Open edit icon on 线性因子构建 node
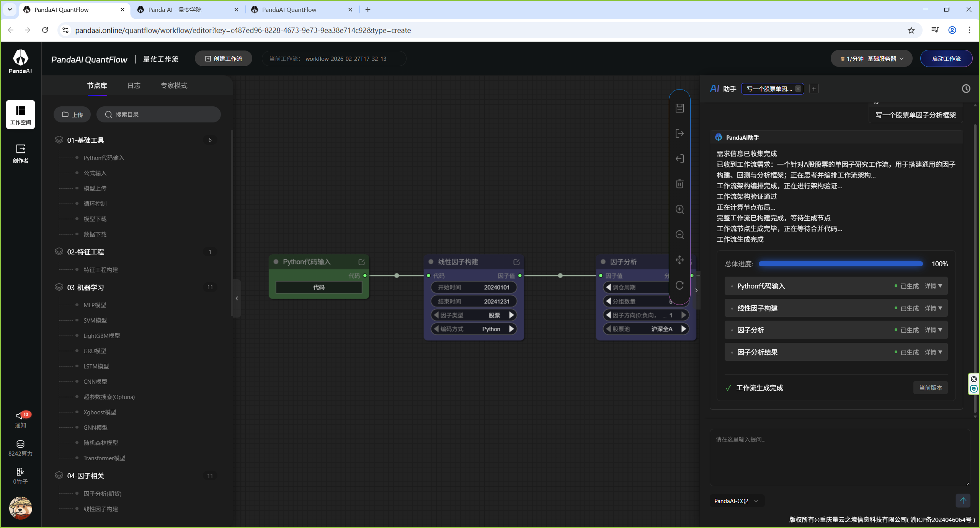This screenshot has height=528, width=980. coord(516,262)
